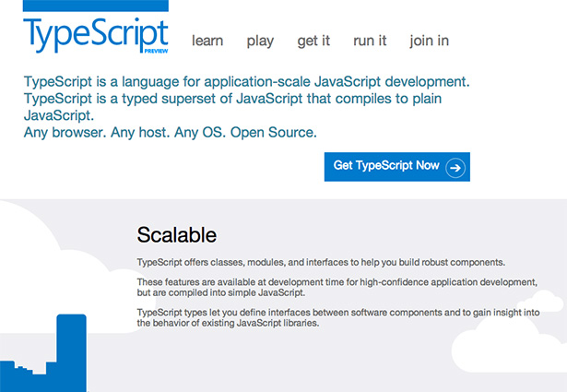Open the join in section
This screenshot has width=567, height=392.
tap(430, 42)
